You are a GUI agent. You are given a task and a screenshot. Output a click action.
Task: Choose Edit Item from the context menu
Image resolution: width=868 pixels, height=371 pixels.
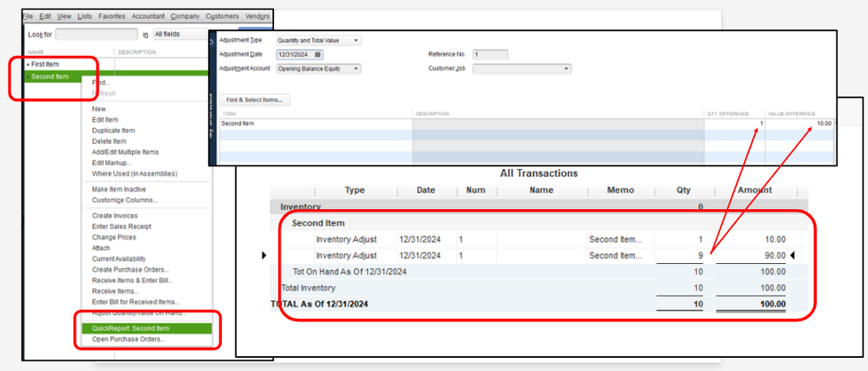click(x=105, y=120)
